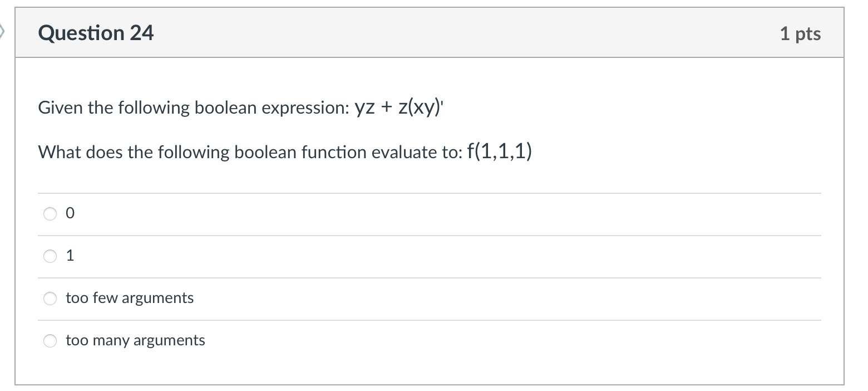Screen dimensions: 868x391
Task: Click the 'too few arguments' answer text
Action: (x=130, y=298)
